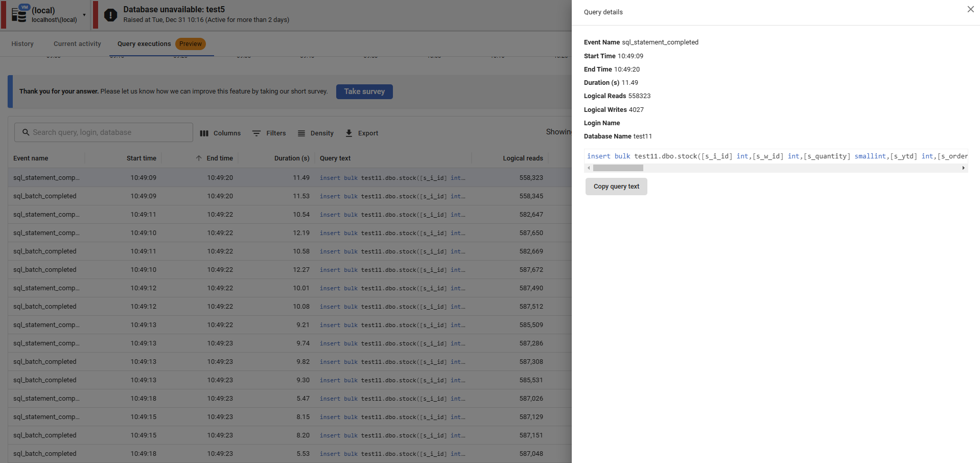This screenshot has width=980, height=463.
Task: Click the Copy query text button
Action: 616,186
